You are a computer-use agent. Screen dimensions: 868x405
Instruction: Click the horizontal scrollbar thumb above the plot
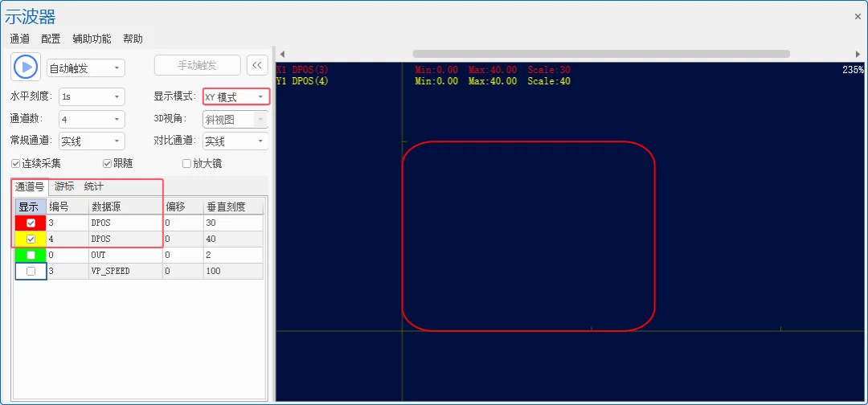click(x=601, y=54)
